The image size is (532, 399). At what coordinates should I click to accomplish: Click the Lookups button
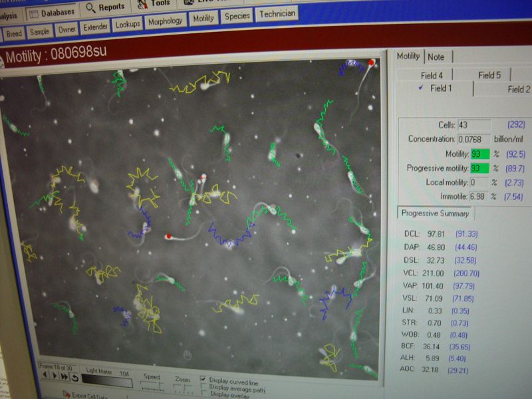click(128, 25)
